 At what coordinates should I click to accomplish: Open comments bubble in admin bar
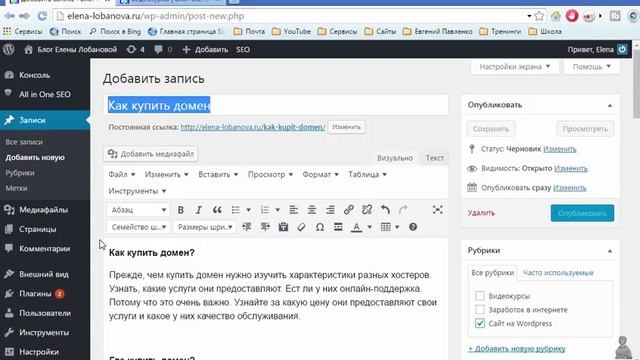[163, 49]
